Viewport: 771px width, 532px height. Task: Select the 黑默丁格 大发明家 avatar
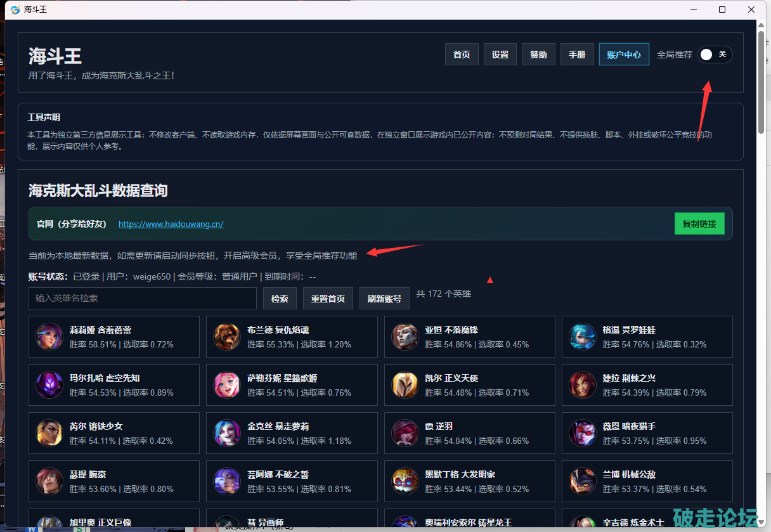[x=405, y=481]
